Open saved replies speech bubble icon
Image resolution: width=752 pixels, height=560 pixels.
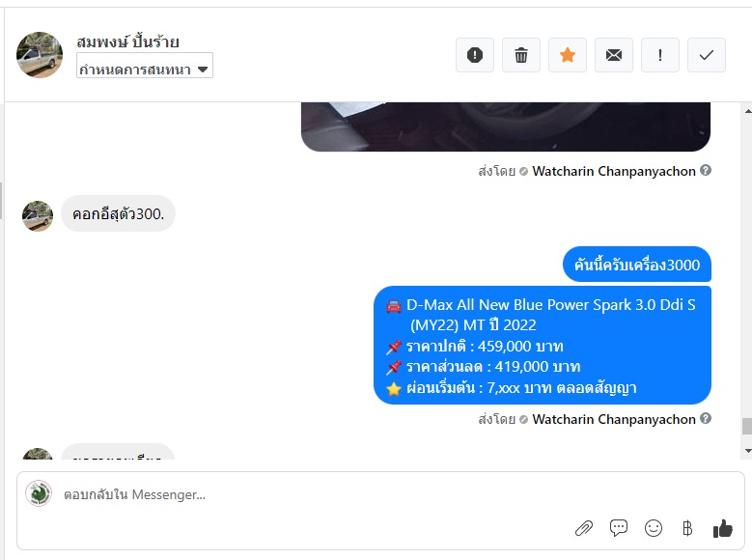618,528
